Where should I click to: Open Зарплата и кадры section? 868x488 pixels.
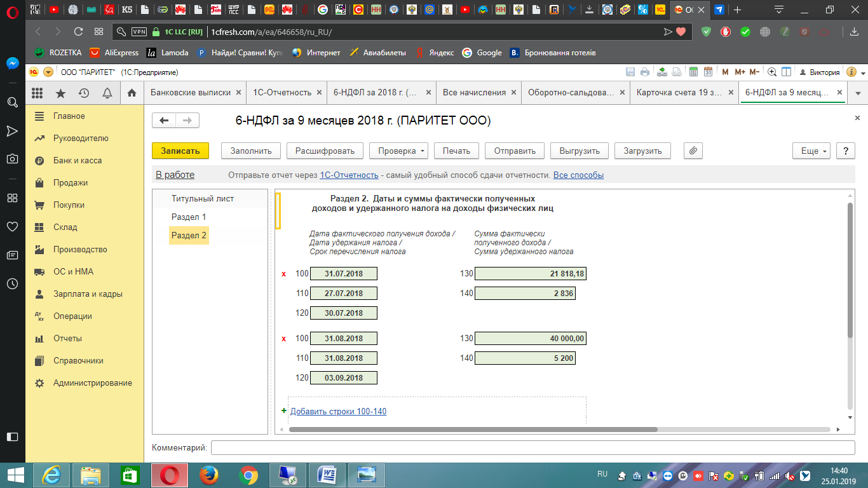88,294
